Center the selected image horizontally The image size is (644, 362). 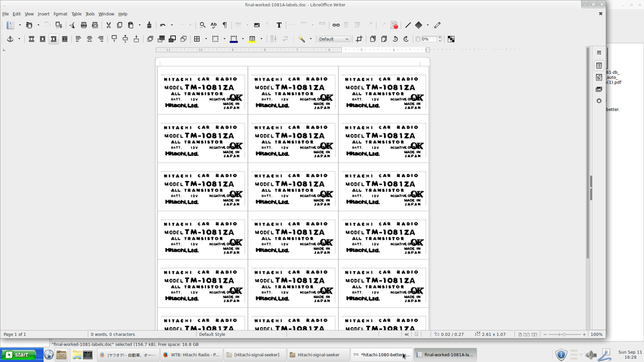pos(89,39)
